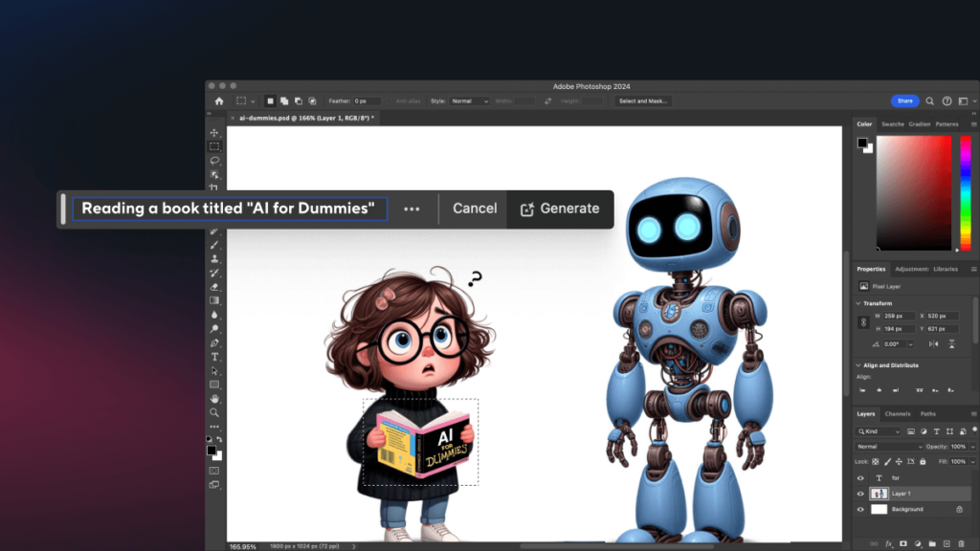Switch to the Paths tab
Image resolution: width=980 pixels, height=551 pixels.
pyautogui.click(x=928, y=414)
